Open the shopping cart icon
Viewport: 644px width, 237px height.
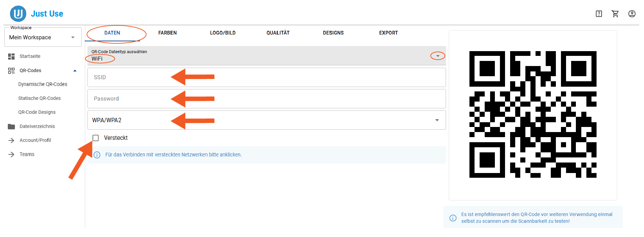click(x=615, y=14)
